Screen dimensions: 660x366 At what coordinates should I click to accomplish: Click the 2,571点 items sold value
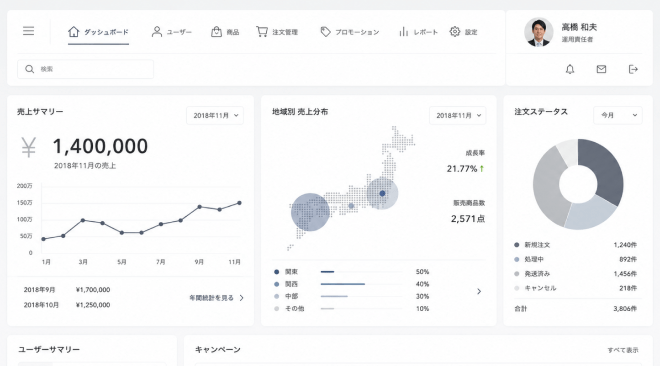[x=468, y=219]
